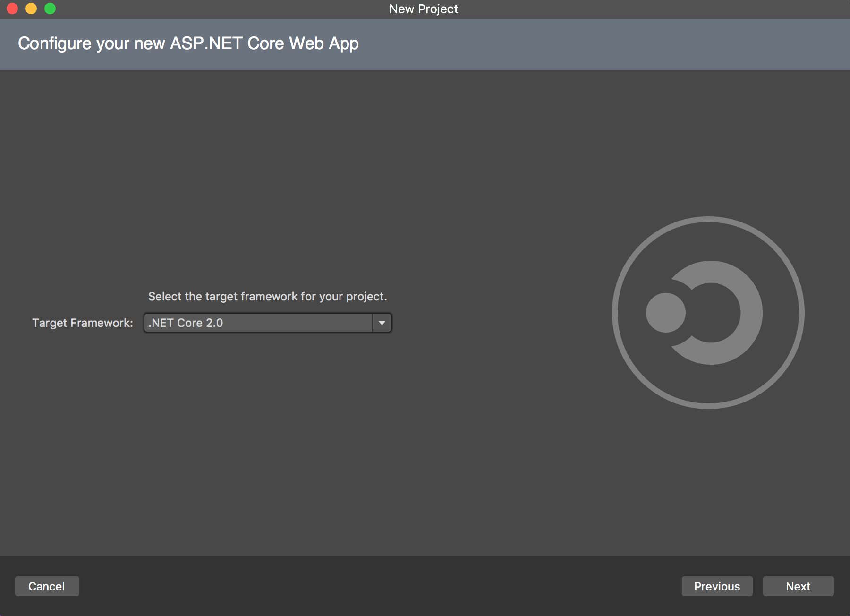Click the outer ring of the logo

pyautogui.click(x=708, y=220)
